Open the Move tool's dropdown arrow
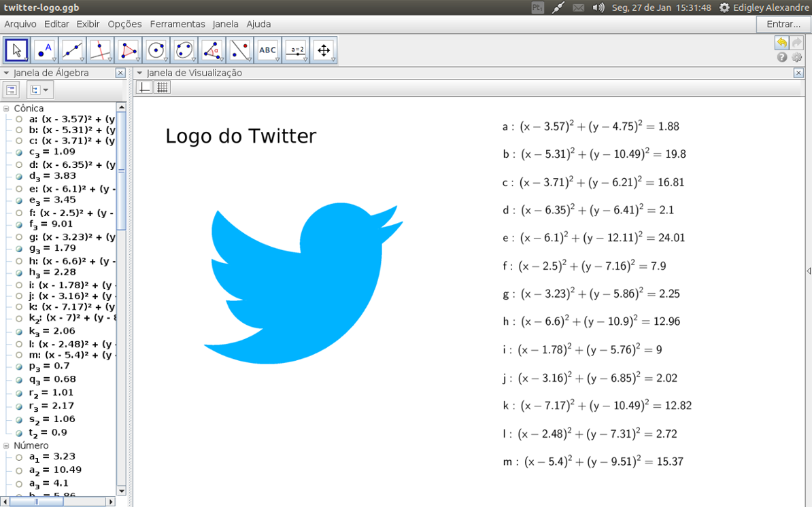Screen dimensions: 812x507 pos(27,60)
